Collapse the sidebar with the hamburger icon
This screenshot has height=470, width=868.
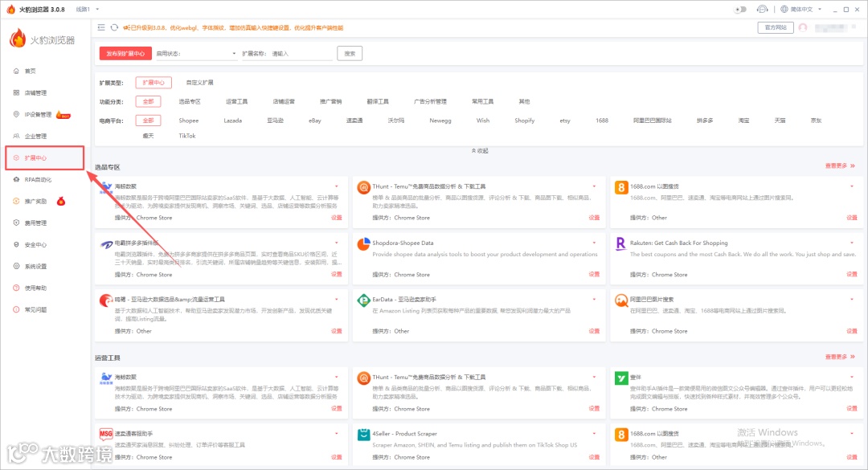pyautogui.click(x=100, y=27)
